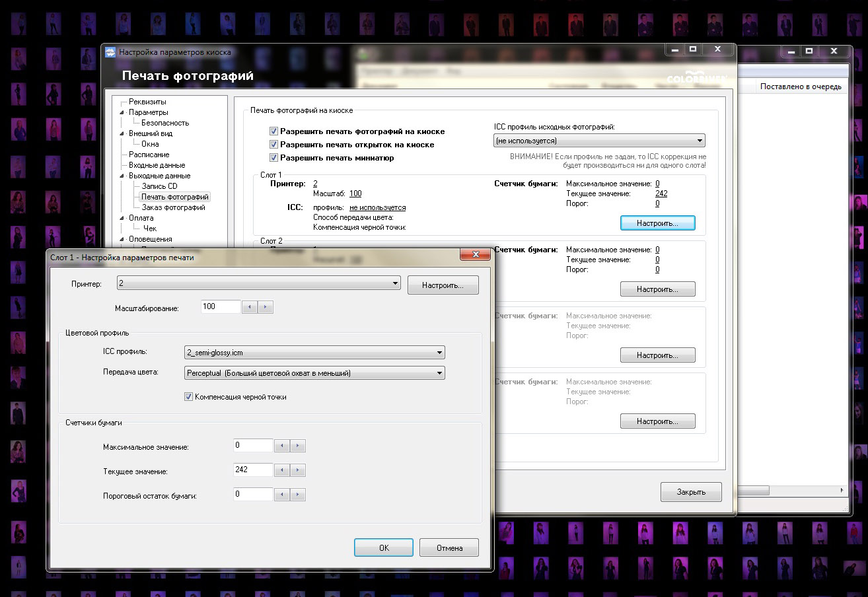Open the ICC профиль dropdown list
The height and width of the screenshot is (597, 868).
[x=439, y=353]
